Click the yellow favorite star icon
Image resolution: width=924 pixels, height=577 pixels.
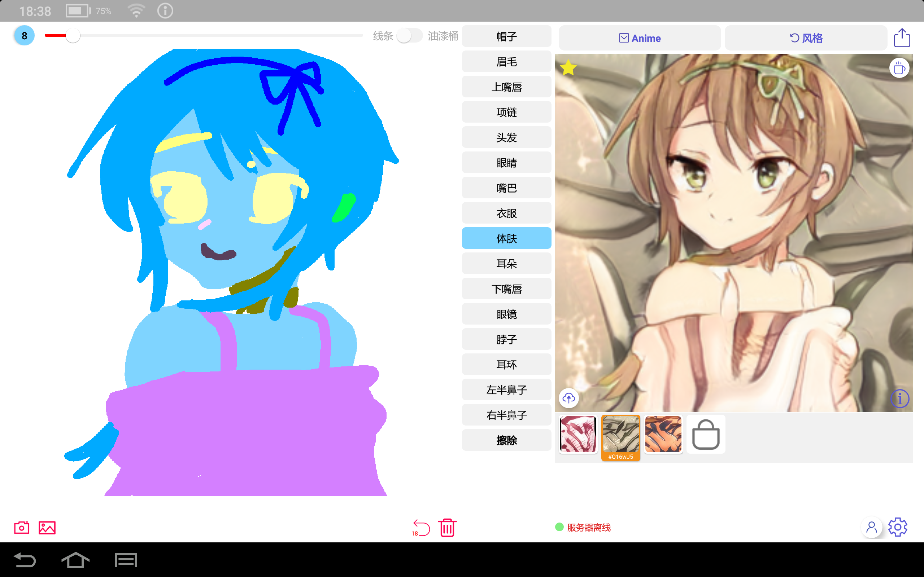(x=568, y=68)
